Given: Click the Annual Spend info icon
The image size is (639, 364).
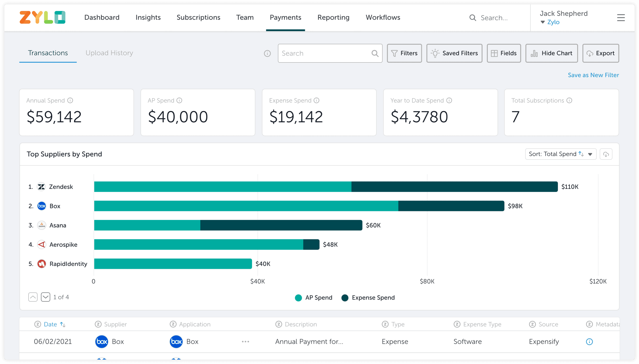Looking at the screenshot, I should (x=70, y=100).
